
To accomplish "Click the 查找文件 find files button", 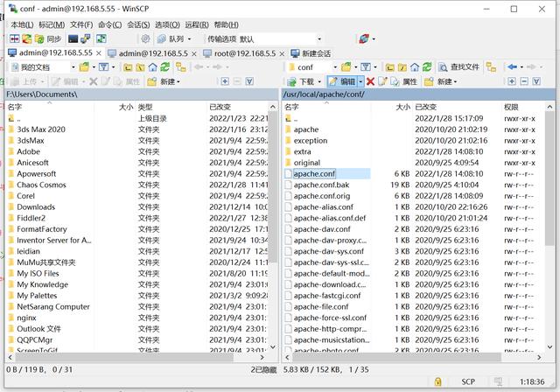I will click(x=458, y=66).
